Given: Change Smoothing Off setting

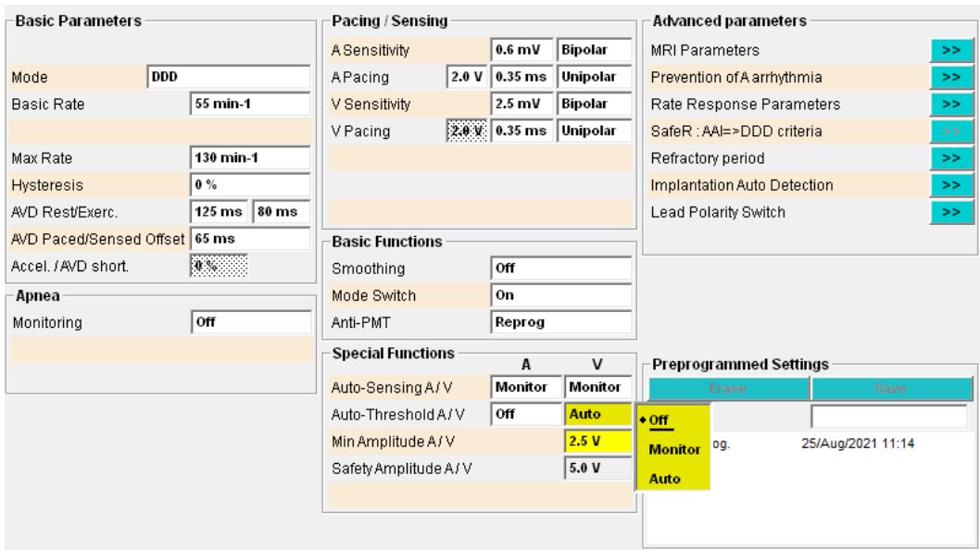Looking at the screenshot, I should click(560, 269).
